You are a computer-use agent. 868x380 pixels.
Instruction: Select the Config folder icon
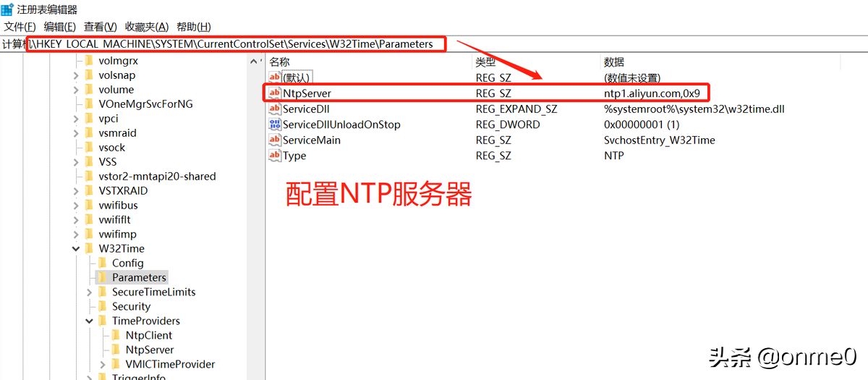[x=103, y=263]
